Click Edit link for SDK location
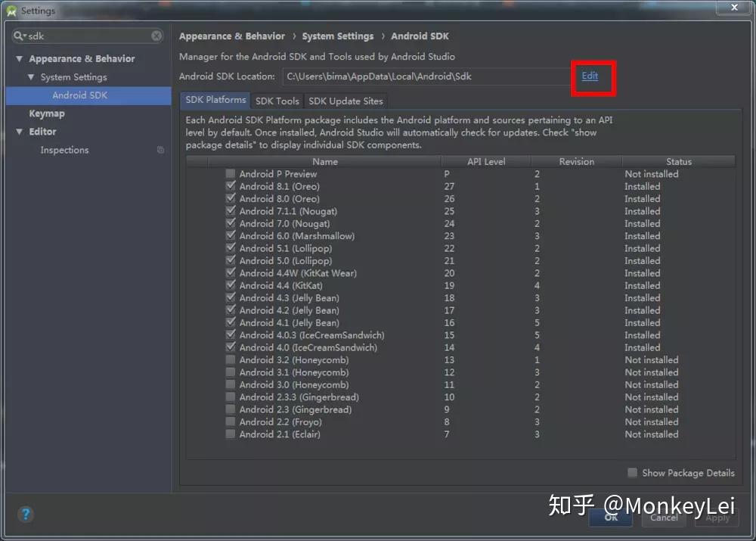The image size is (756, 541). 590,76
